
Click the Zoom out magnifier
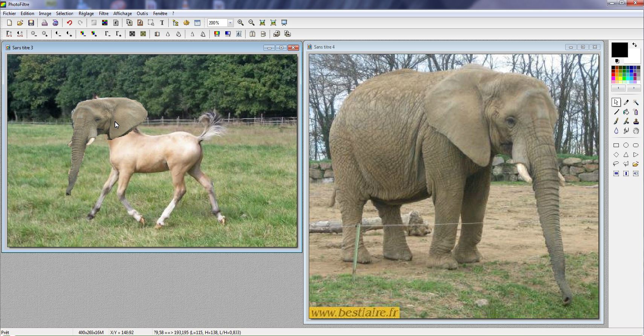(252, 23)
